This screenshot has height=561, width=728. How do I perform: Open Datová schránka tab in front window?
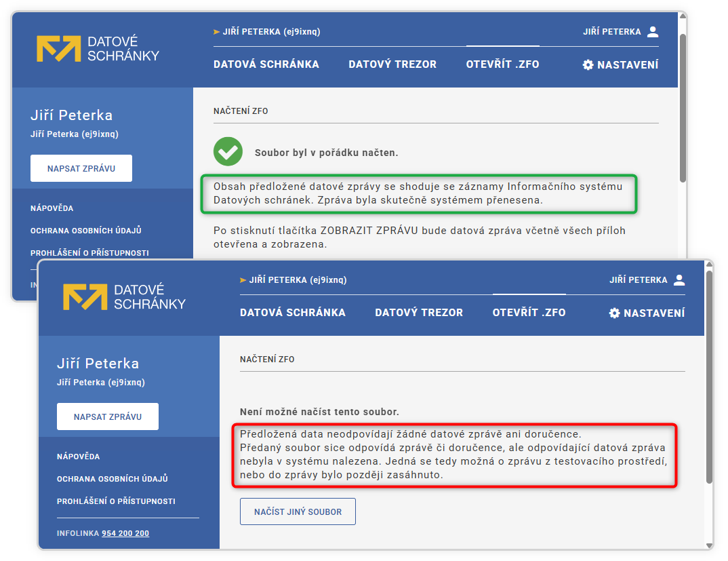coord(293,312)
